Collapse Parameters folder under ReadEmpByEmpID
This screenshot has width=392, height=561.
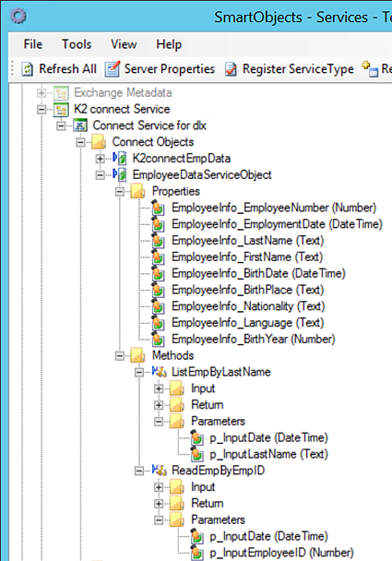pos(159,520)
